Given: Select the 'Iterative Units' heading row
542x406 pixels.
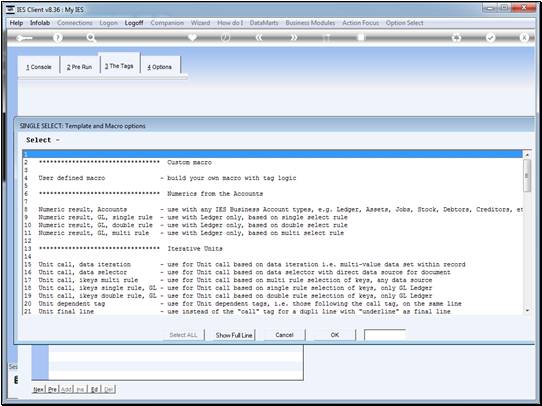Looking at the screenshot, I should coord(273,249).
